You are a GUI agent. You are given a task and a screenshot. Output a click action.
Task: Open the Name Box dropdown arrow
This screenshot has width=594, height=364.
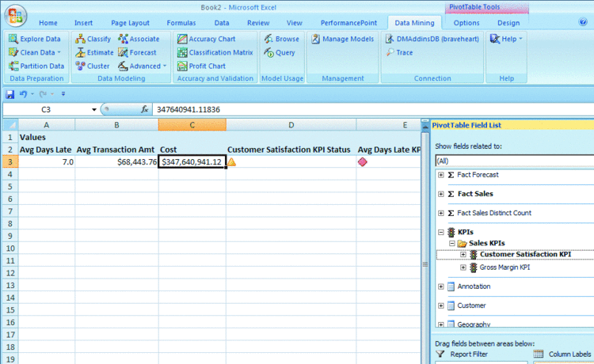(x=93, y=110)
